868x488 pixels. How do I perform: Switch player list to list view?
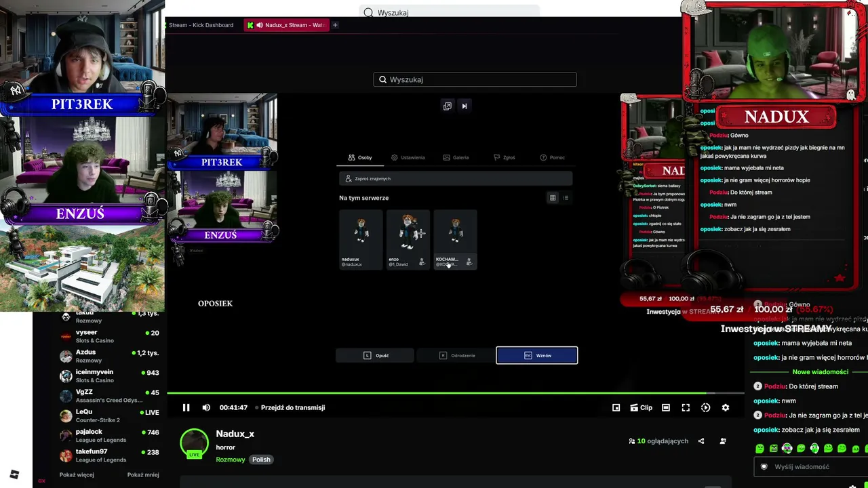pyautogui.click(x=566, y=198)
